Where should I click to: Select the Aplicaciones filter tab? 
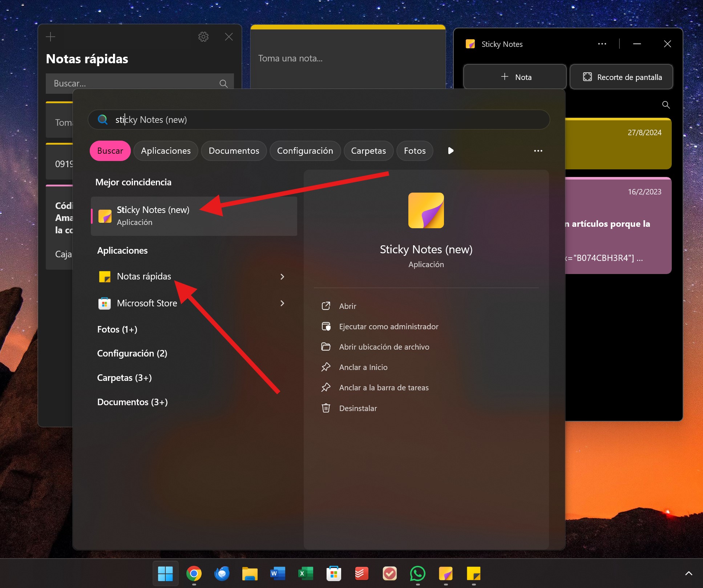pyautogui.click(x=166, y=151)
